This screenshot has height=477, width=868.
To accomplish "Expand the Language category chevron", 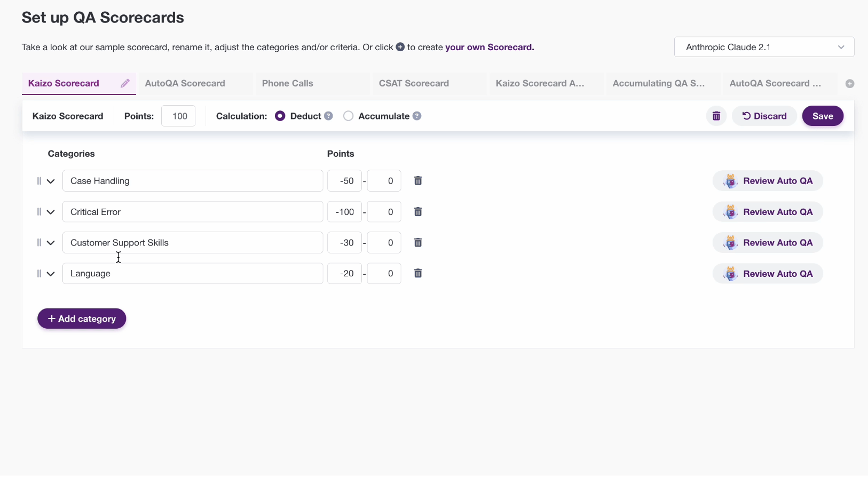I will pos(51,274).
